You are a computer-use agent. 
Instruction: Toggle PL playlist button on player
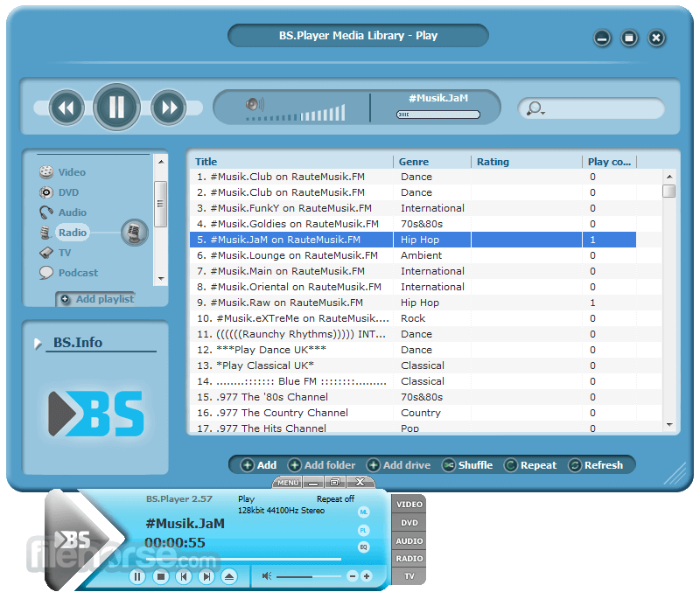pyautogui.click(x=364, y=530)
